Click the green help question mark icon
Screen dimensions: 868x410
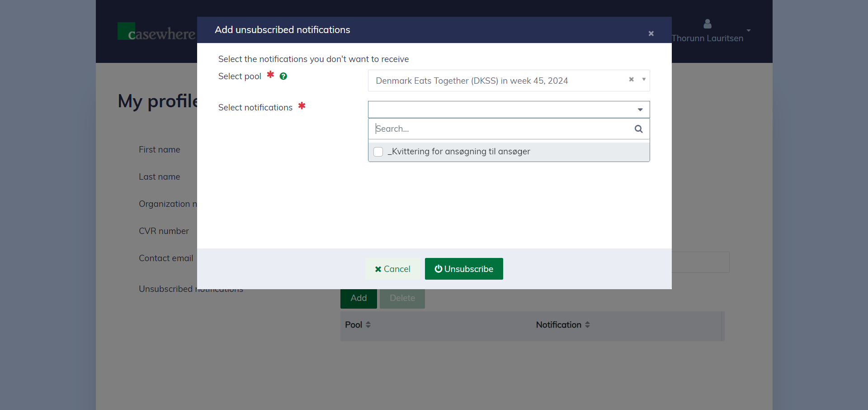click(283, 76)
